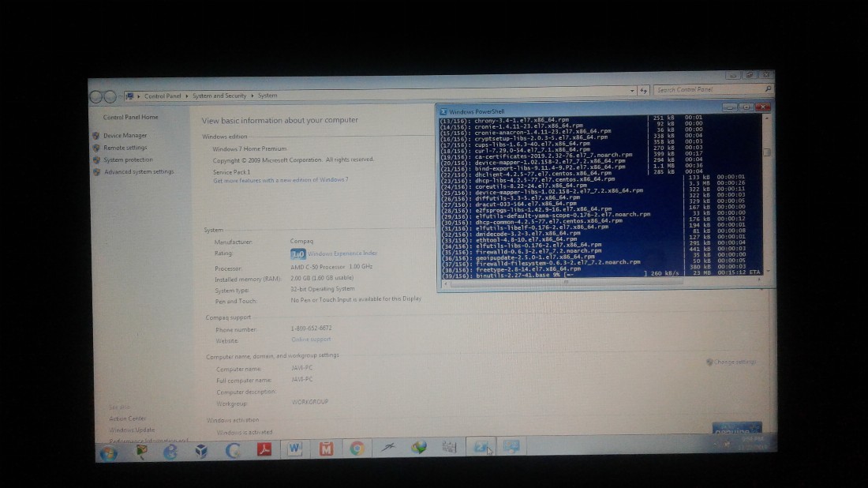Click the genuine Microsoft software badge
The height and width of the screenshot is (488, 868).
737,428
